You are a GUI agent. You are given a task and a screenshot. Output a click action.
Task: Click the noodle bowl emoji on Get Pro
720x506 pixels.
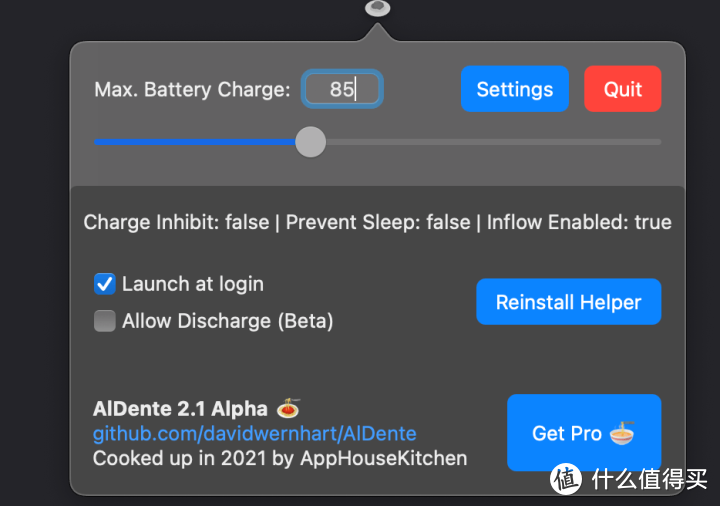(622, 433)
